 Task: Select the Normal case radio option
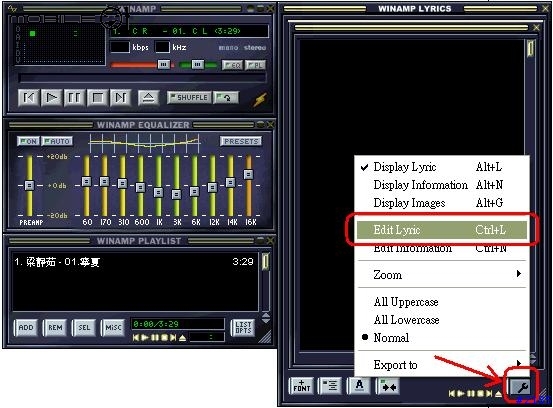click(x=442, y=338)
